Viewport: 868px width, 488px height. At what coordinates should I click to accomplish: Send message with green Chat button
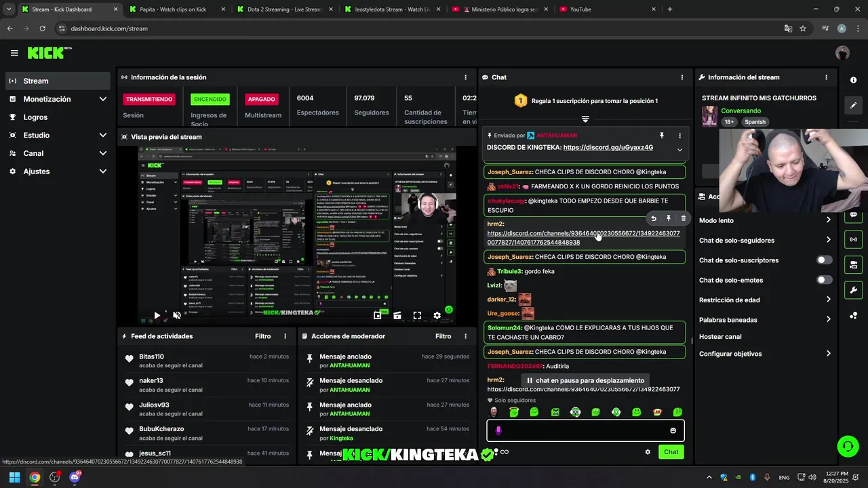[x=671, y=452]
